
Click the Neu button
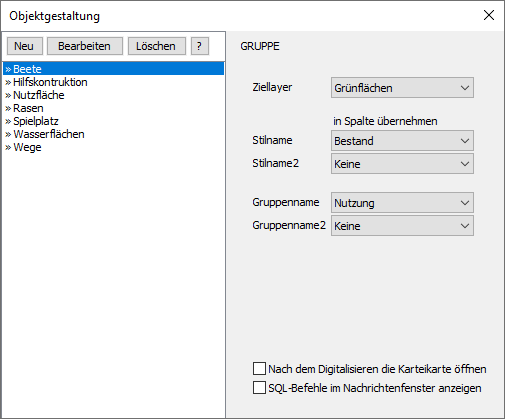[25, 46]
